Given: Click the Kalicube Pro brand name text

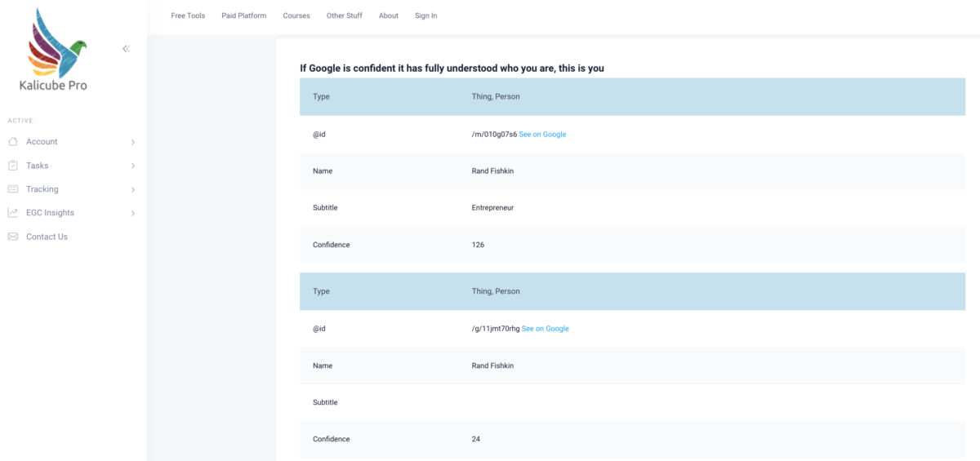Looking at the screenshot, I should (53, 85).
